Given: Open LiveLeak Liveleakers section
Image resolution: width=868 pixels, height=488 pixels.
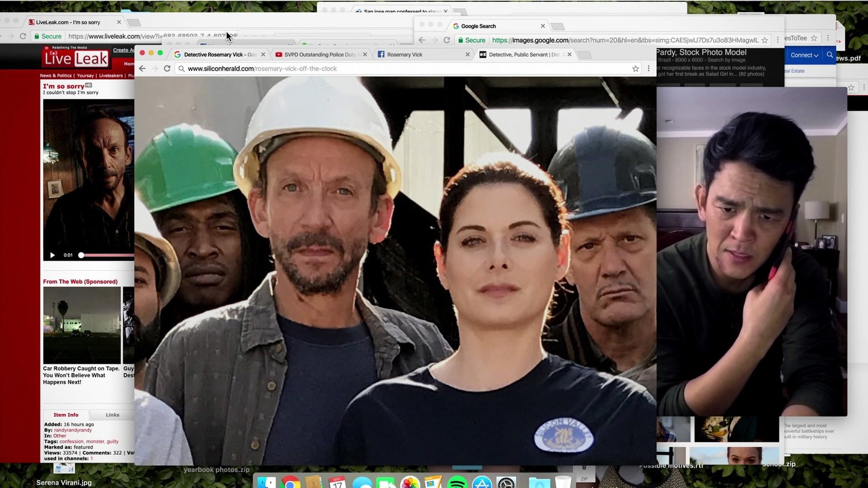Looking at the screenshot, I should (111, 76).
